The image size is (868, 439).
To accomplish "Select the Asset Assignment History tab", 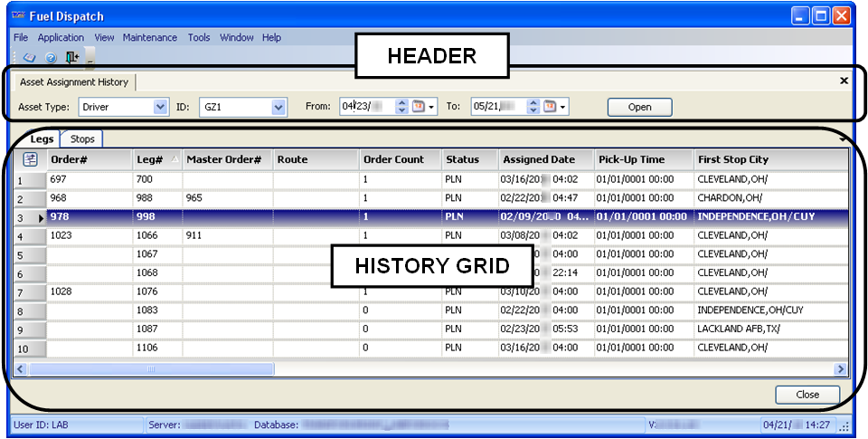I will (74, 81).
